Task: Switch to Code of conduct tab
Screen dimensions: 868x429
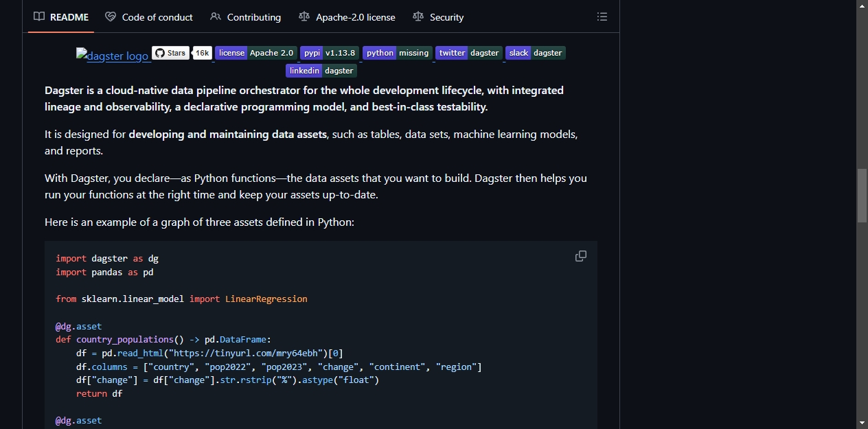Action: [x=149, y=16]
